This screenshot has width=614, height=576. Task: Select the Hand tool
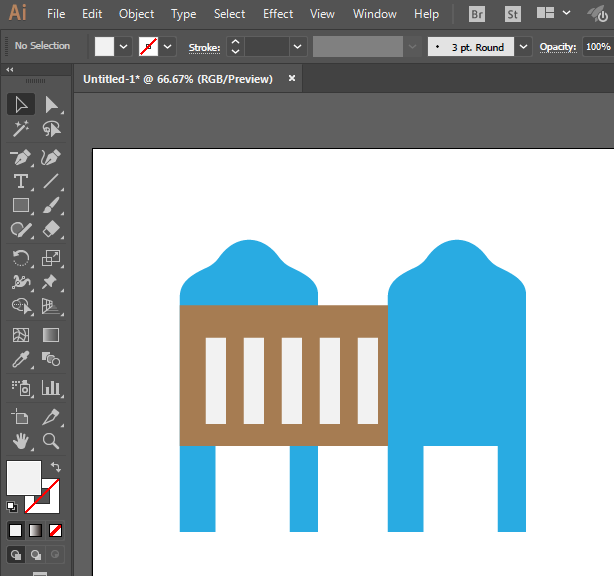(20, 440)
